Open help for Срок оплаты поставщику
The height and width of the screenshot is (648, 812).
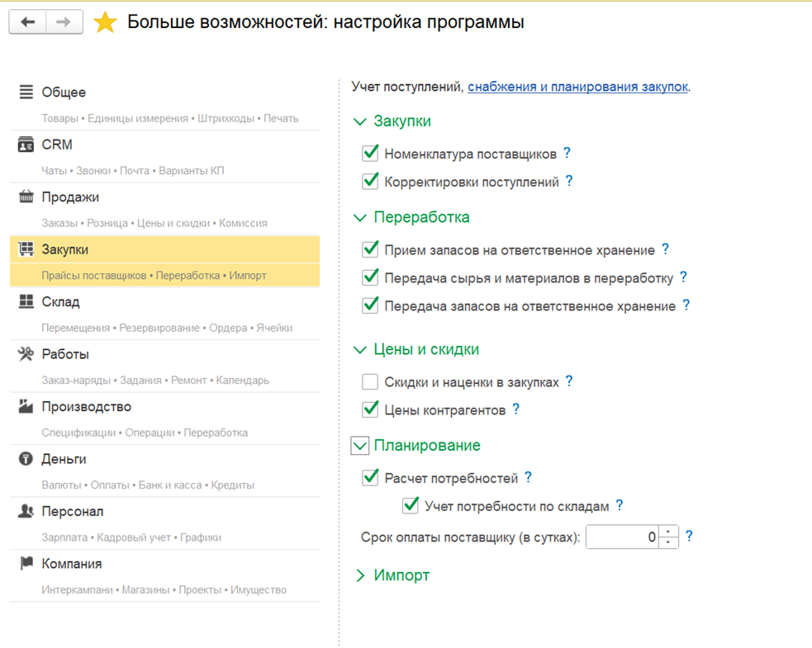pyautogui.click(x=689, y=536)
